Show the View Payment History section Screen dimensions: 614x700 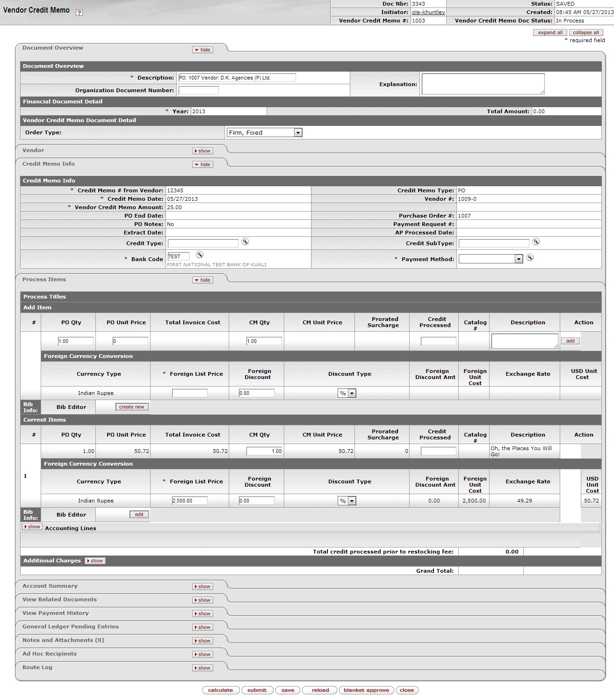(202, 613)
